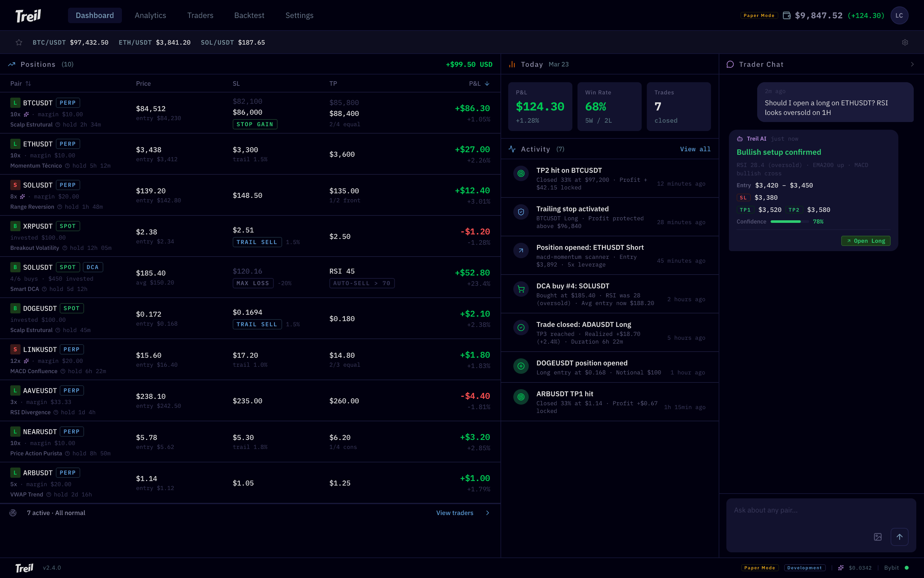Click the ARBUSDT position row name

pyautogui.click(x=38, y=473)
